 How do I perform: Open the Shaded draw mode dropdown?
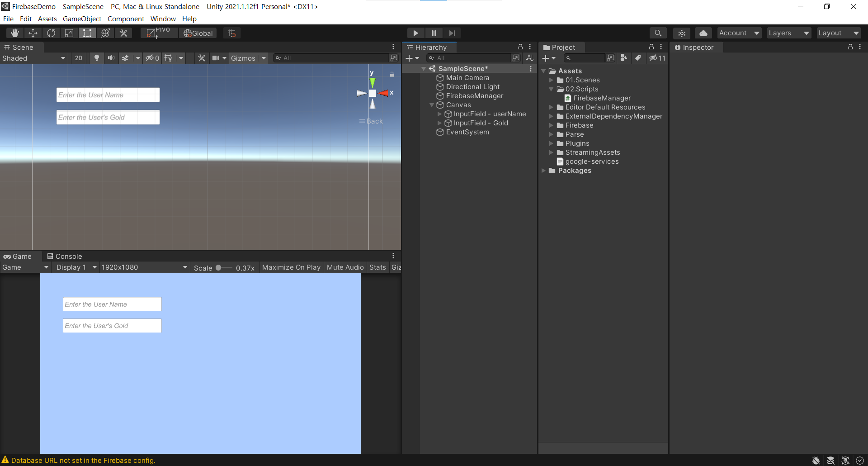pos(34,58)
